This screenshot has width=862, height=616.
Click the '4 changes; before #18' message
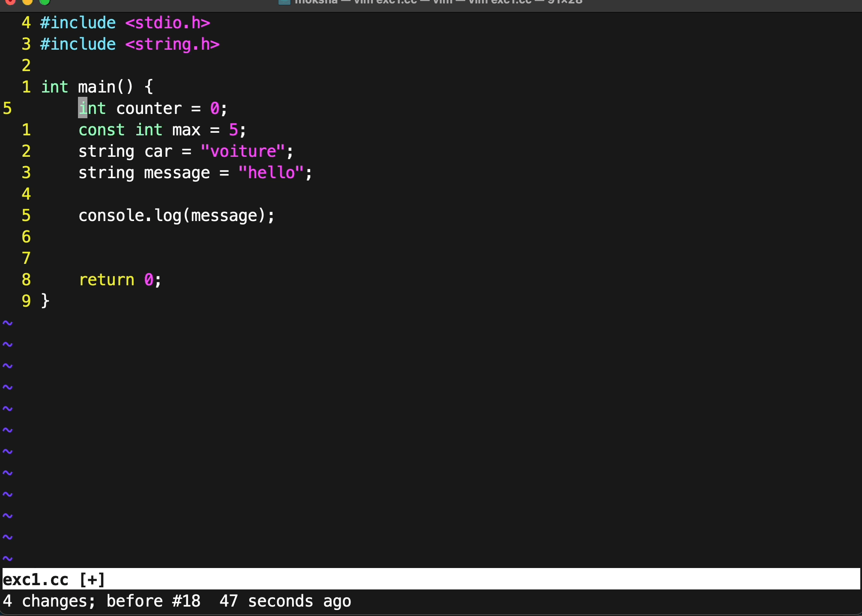coord(102,601)
